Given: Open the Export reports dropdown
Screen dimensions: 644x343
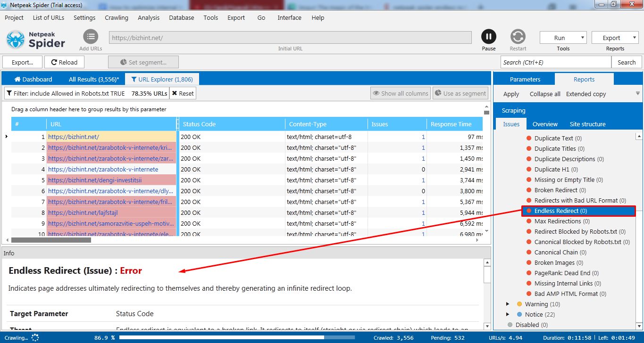Looking at the screenshot, I should pos(615,38).
